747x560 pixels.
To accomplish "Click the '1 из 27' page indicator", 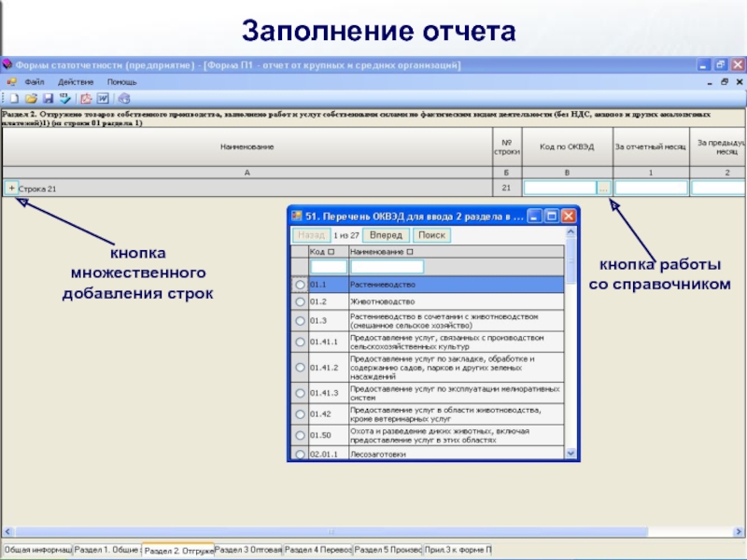I will click(346, 235).
